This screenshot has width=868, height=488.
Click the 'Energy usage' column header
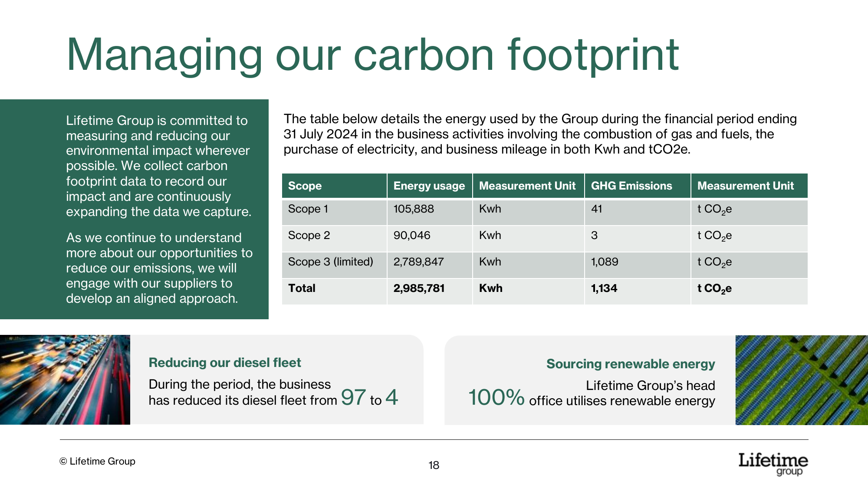429,186
